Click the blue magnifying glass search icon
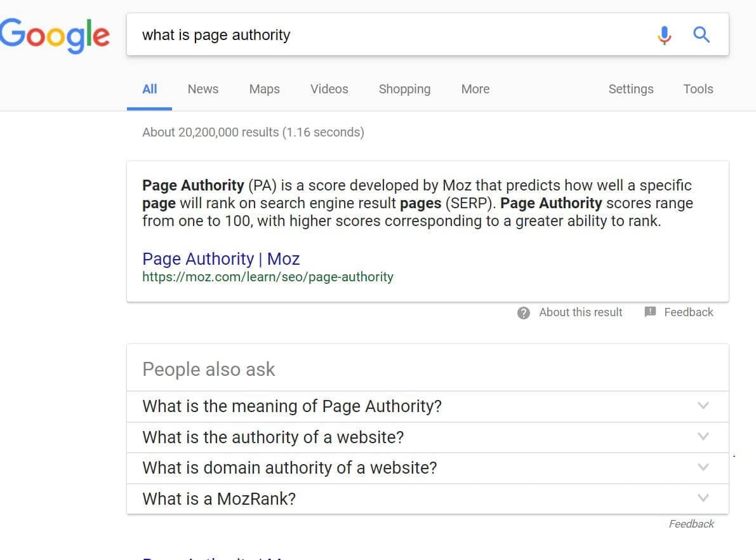The image size is (756, 560). 701,35
